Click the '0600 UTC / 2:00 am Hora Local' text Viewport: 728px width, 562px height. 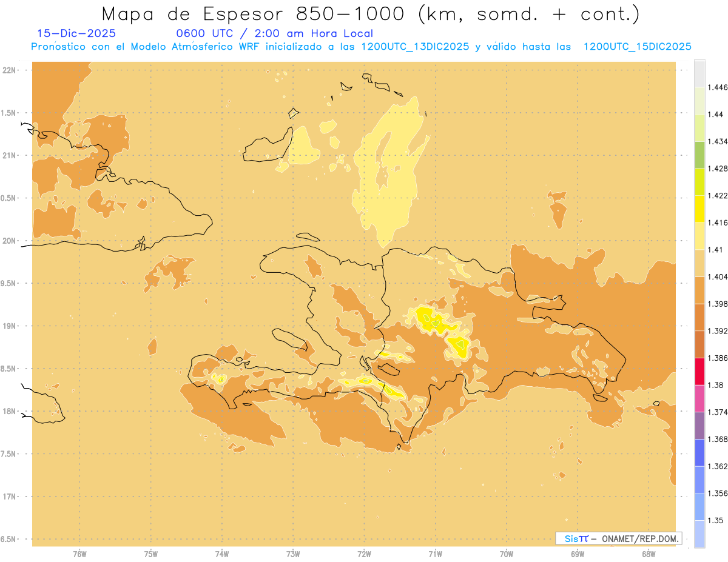click(x=274, y=34)
